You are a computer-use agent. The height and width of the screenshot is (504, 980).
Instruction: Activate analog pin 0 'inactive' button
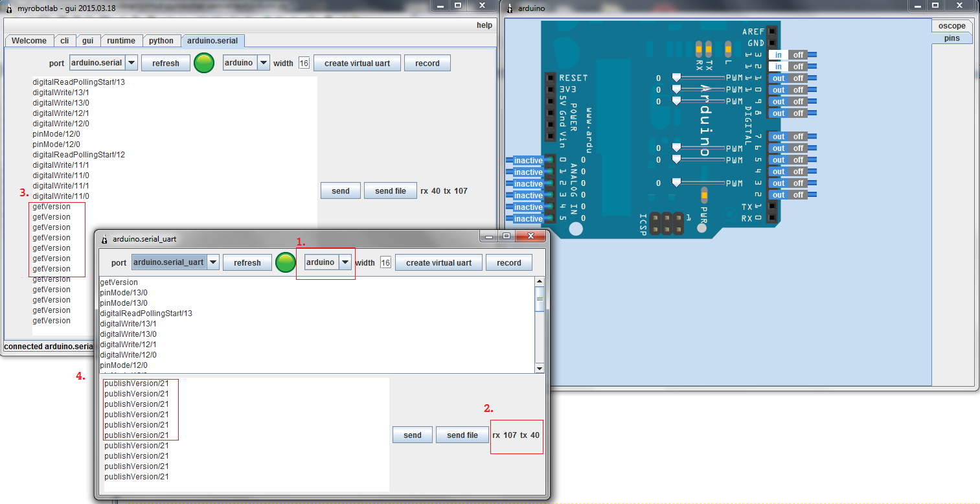click(529, 161)
